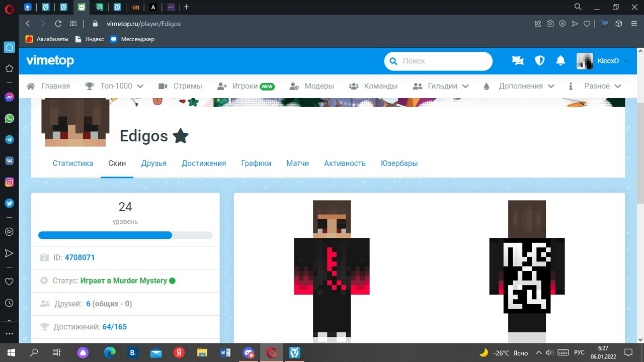Switch to the Достижения tab

[204, 163]
